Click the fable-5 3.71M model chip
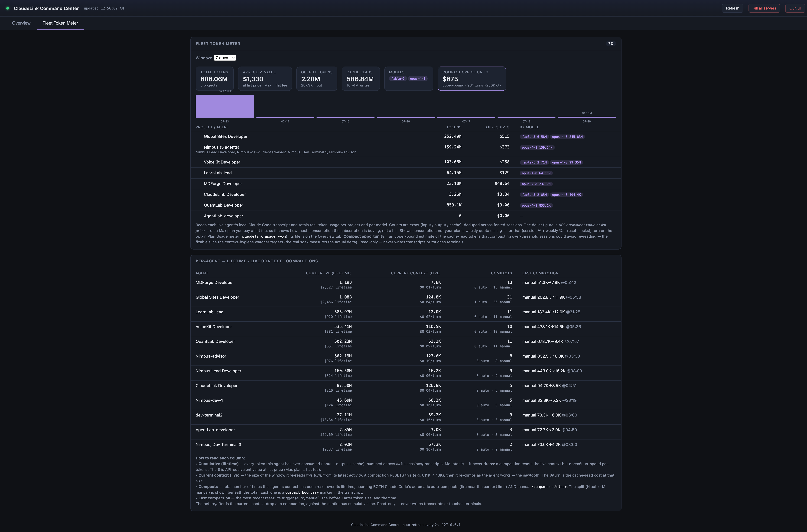The width and height of the screenshot is (807, 532). [x=534, y=163]
